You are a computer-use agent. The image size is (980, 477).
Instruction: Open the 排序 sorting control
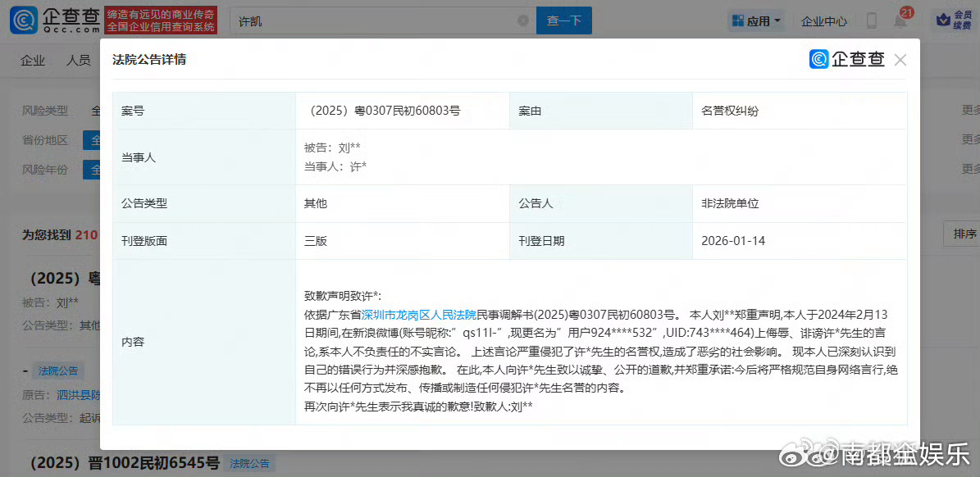tap(966, 234)
